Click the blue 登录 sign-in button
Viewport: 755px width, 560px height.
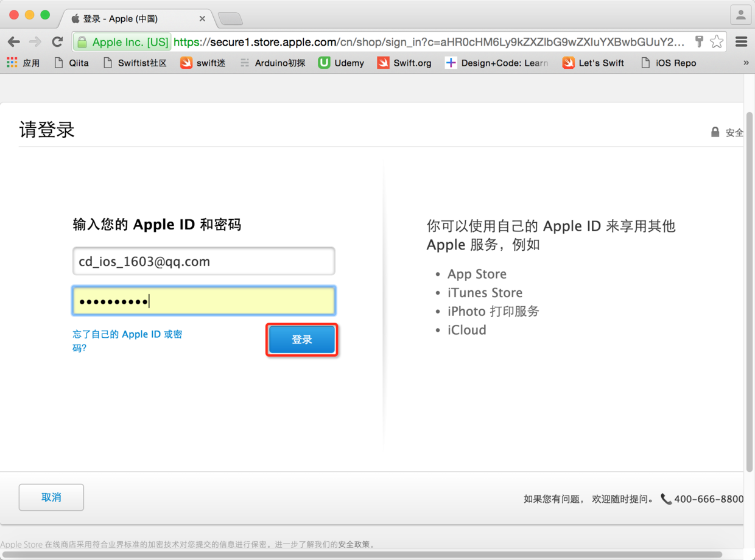click(302, 340)
